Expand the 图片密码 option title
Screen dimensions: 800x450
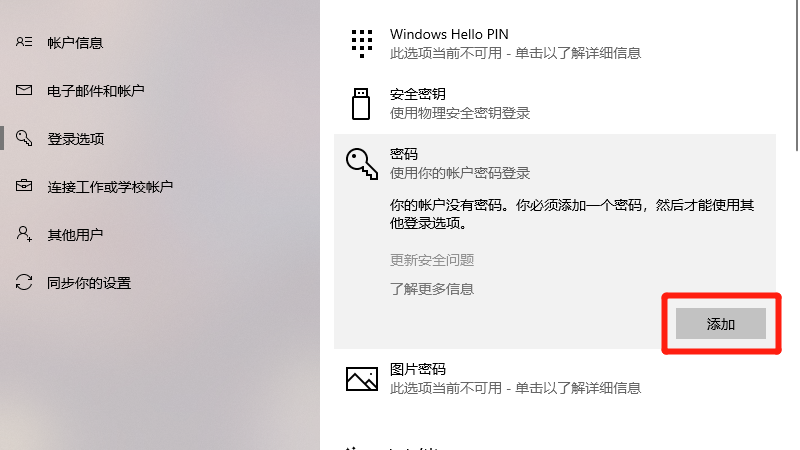click(418, 369)
